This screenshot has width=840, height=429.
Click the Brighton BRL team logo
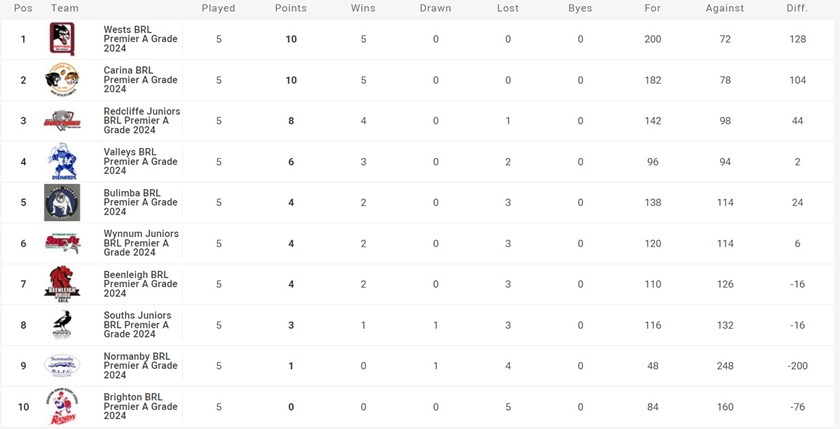(x=62, y=406)
